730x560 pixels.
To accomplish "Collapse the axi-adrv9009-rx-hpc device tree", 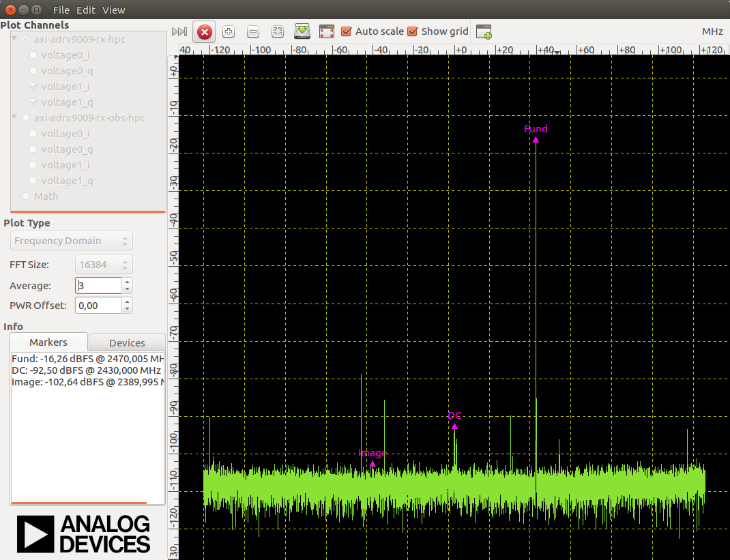I will [x=14, y=39].
